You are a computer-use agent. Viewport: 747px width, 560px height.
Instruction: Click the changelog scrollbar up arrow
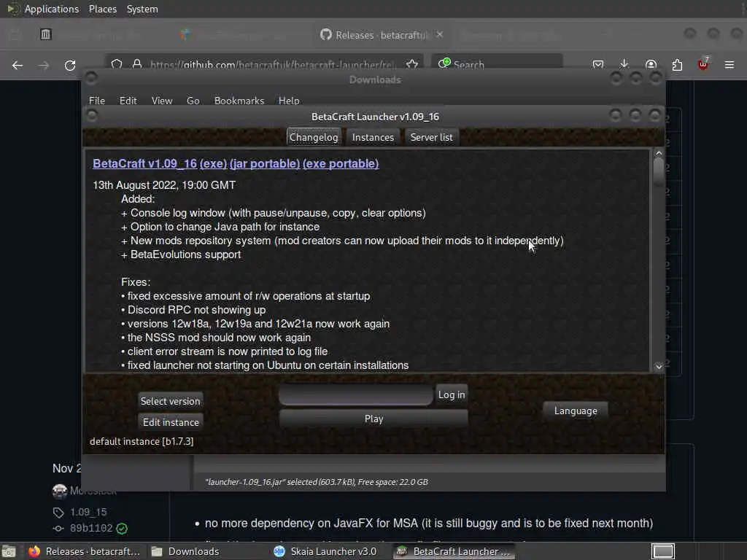coord(659,154)
